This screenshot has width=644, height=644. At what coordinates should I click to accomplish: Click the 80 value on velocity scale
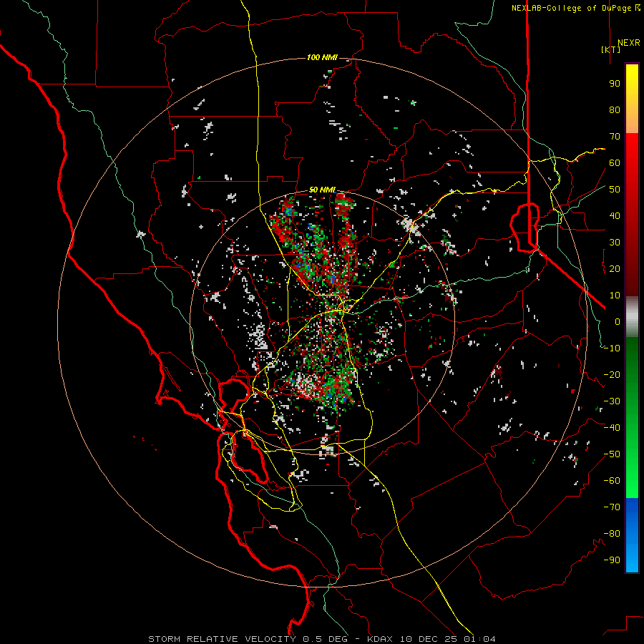615,110
